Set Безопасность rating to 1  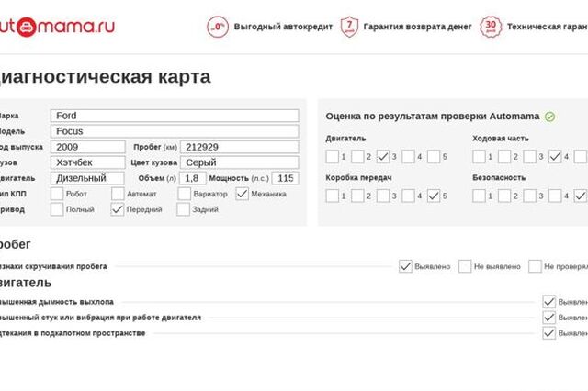tap(479, 195)
